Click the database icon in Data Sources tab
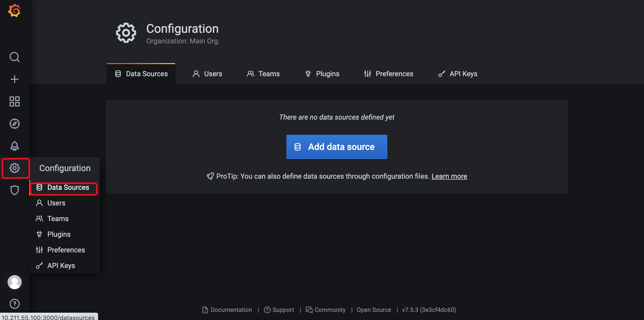Viewport: 644px width, 320px height. tap(118, 74)
